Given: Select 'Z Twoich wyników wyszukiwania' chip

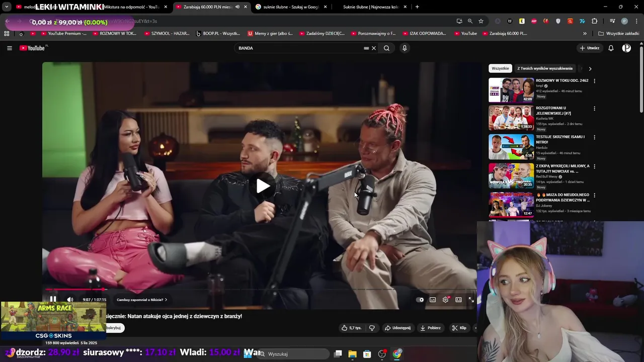Looking at the screenshot, I should (x=545, y=68).
